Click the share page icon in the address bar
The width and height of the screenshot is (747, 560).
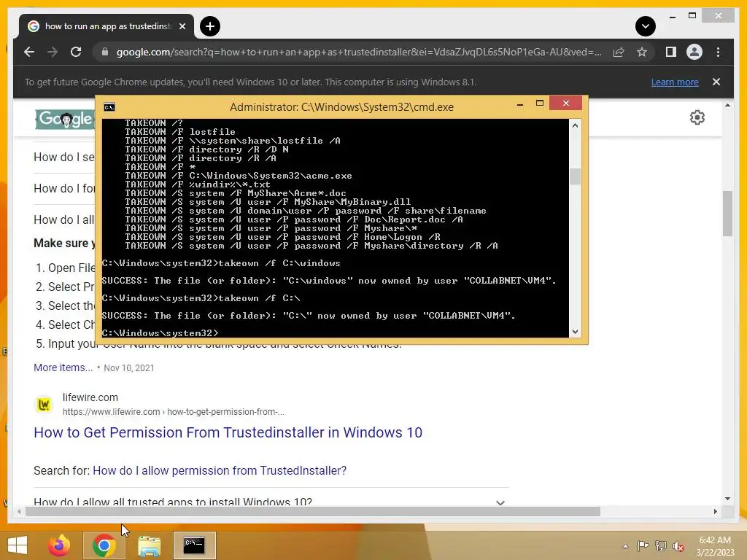click(x=619, y=52)
